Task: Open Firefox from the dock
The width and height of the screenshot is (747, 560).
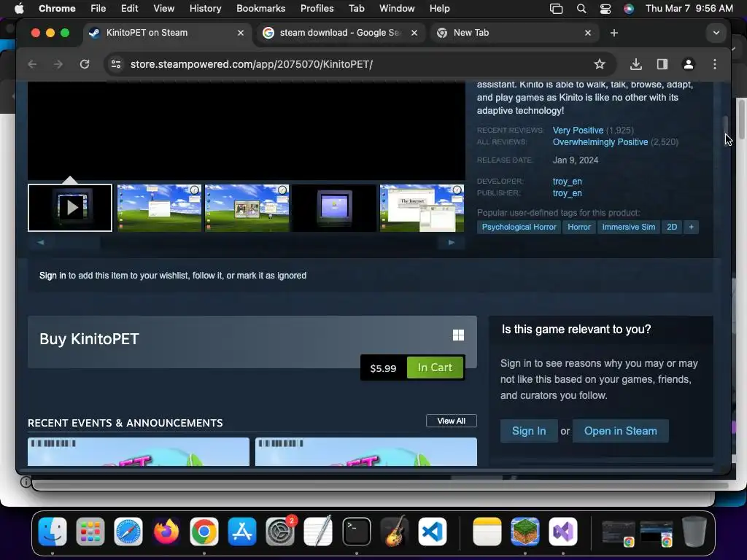Action: coord(166,532)
